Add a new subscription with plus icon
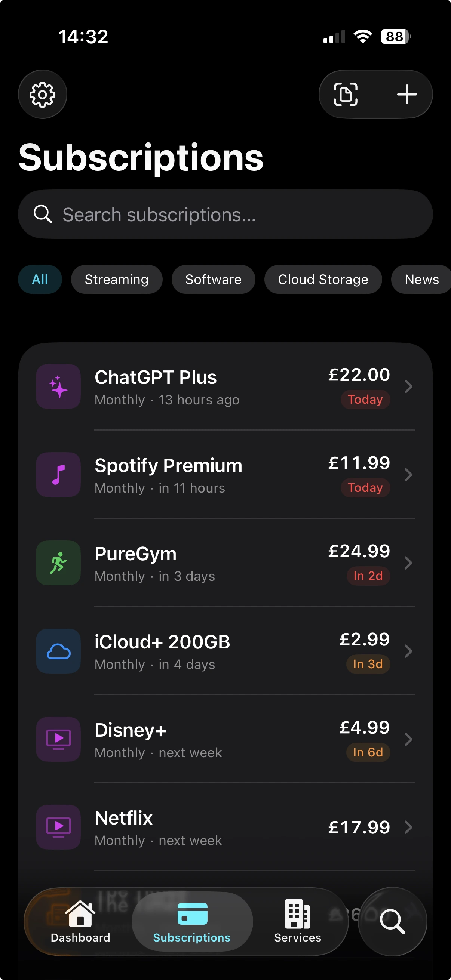This screenshot has width=451, height=980. pos(407,94)
